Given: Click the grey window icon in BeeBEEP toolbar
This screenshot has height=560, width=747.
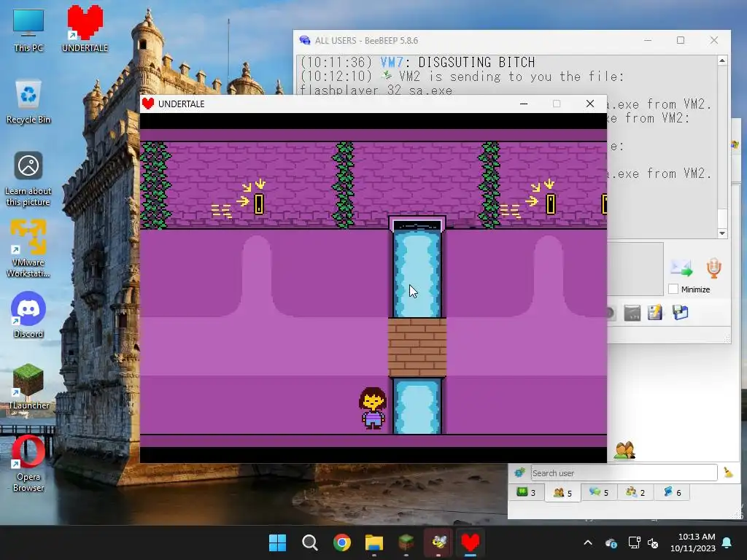Looking at the screenshot, I should [632, 313].
